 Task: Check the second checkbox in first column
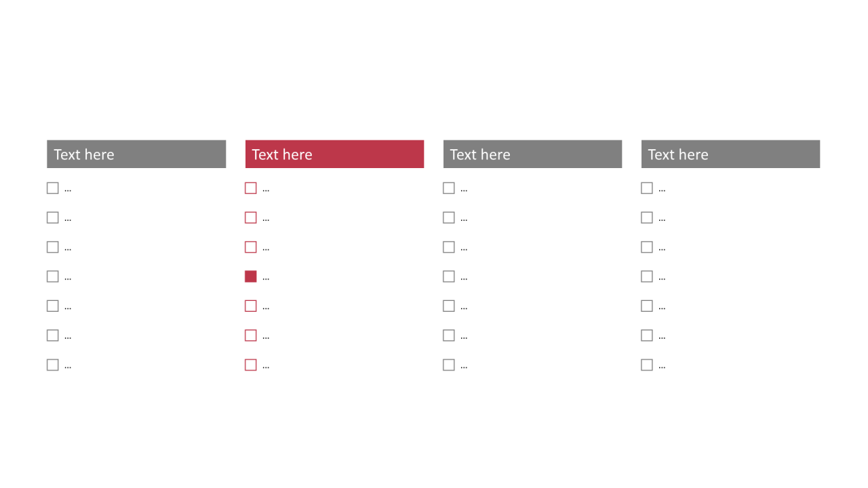pyautogui.click(x=53, y=218)
